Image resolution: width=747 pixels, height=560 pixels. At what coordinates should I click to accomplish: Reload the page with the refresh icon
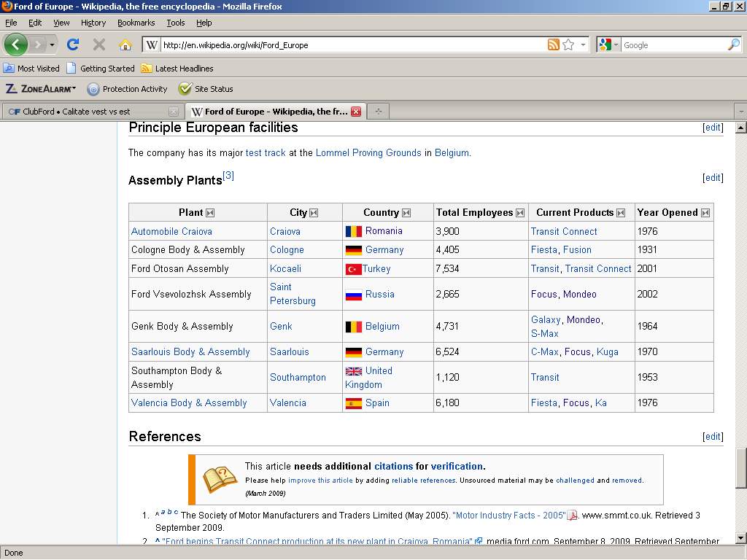[x=73, y=44]
